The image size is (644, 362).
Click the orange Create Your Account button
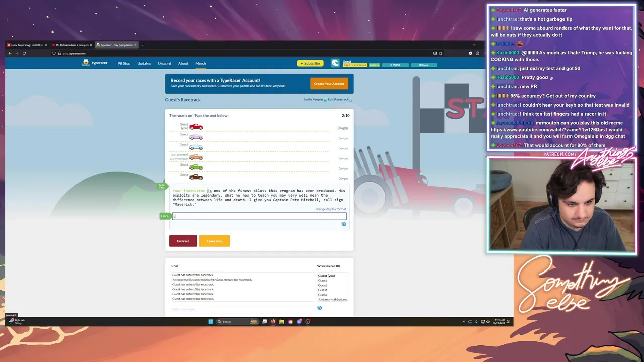(x=329, y=84)
